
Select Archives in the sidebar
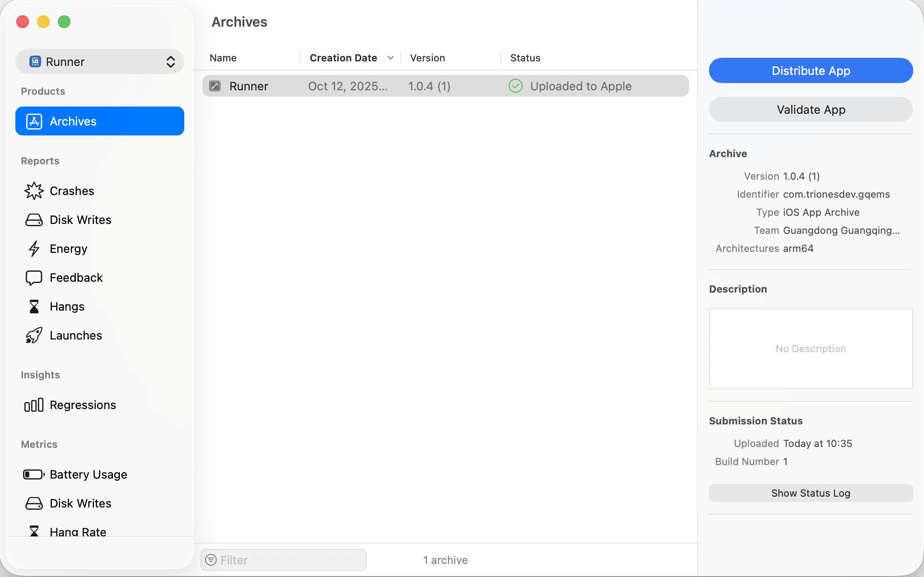pyautogui.click(x=100, y=121)
